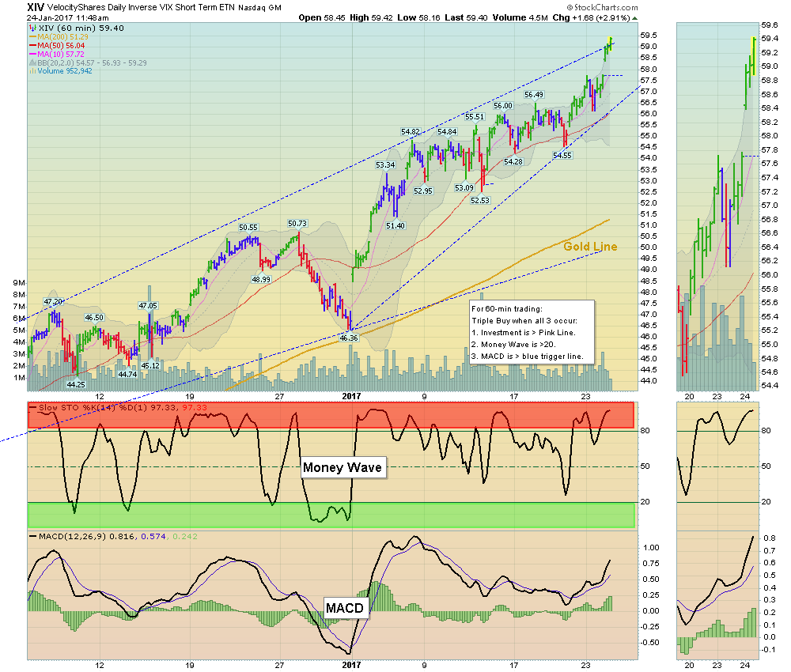Screen dimensions: 791x672
Task: Click the 55.51 price label
Action: coord(475,116)
